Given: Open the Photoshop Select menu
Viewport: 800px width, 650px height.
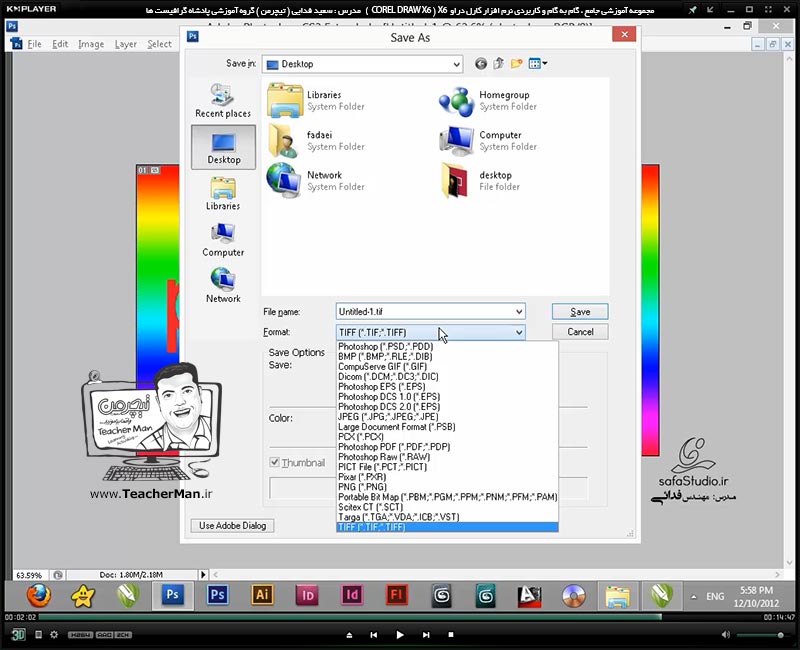Looking at the screenshot, I should [159, 44].
